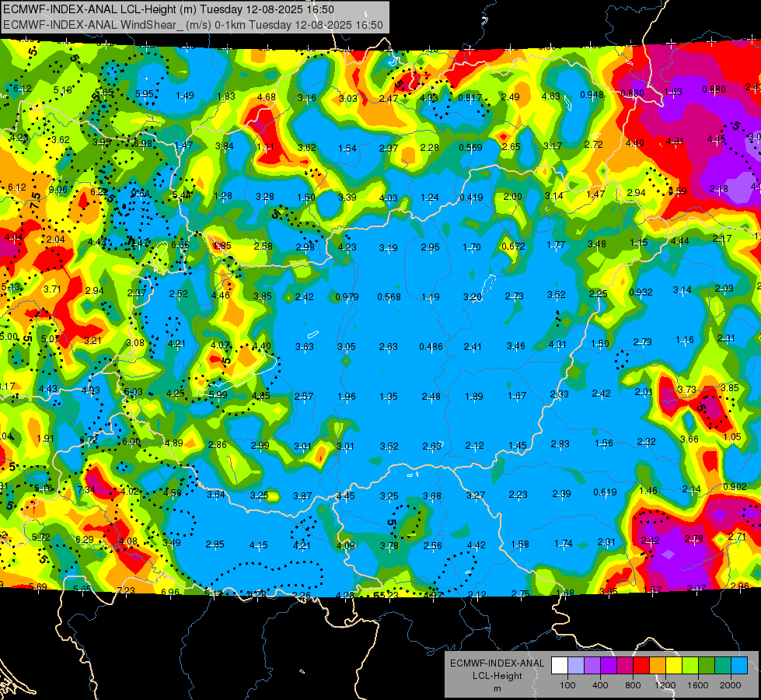The width and height of the screenshot is (761, 700).
Task: Click the value 6.29
Action: [x=85, y=540]
